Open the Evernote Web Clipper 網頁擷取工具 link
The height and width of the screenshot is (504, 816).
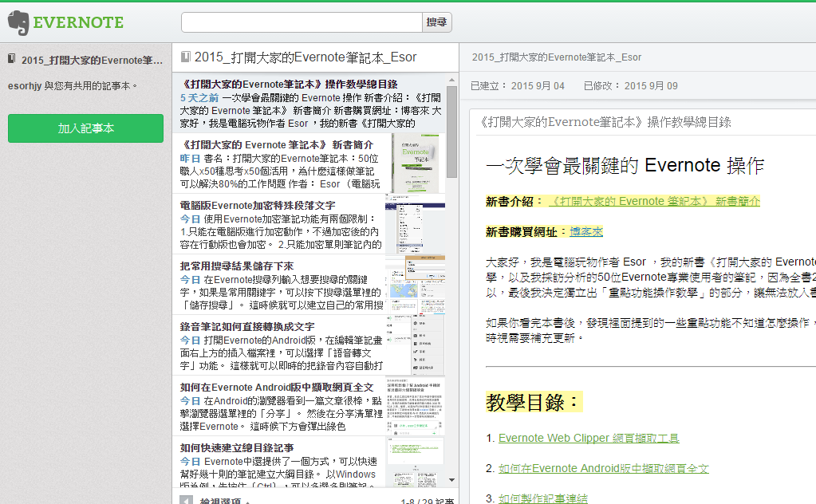(x=589, y=438)
